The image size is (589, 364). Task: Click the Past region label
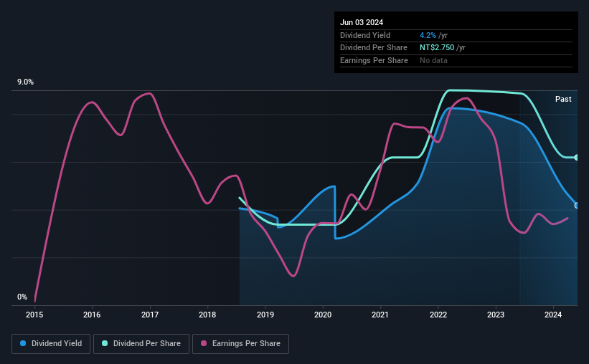point(563,99)
